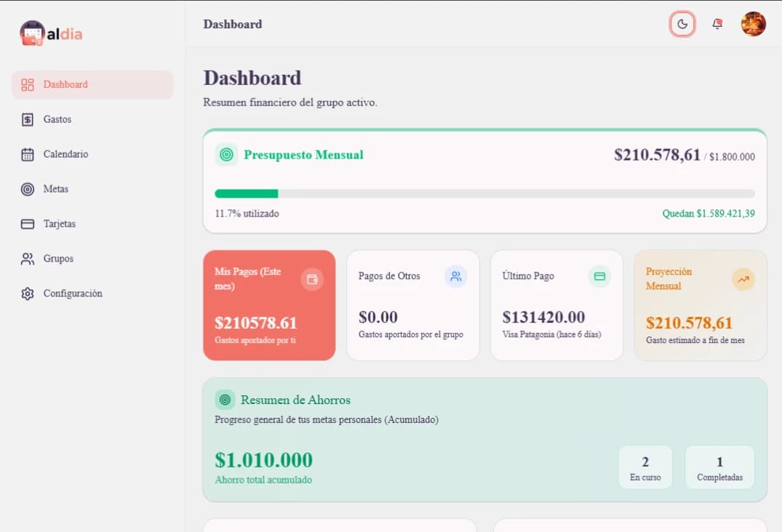This screenshot has width=782, height=532.
Task: Open the user profile avatar
Action: [x=753, y=24]
